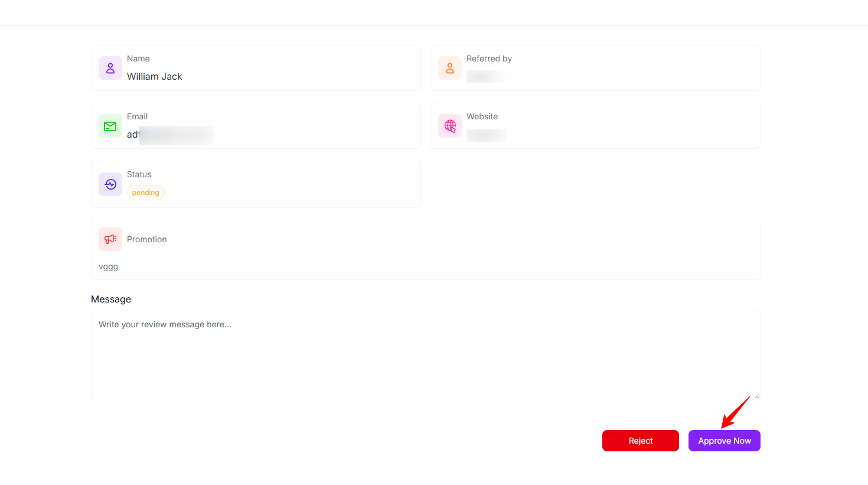Click the textarea resize handle corner
Screen dimensions: 868x485
coord(756,396)
